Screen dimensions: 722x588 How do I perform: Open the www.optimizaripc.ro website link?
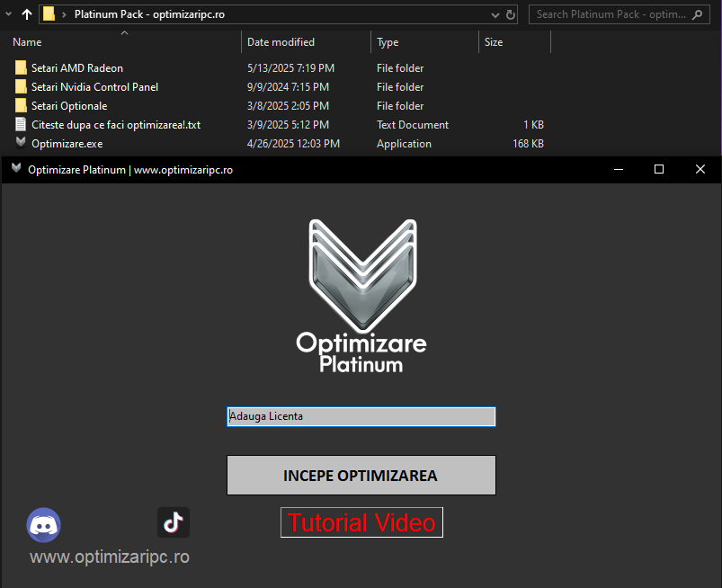pos(110,557)
